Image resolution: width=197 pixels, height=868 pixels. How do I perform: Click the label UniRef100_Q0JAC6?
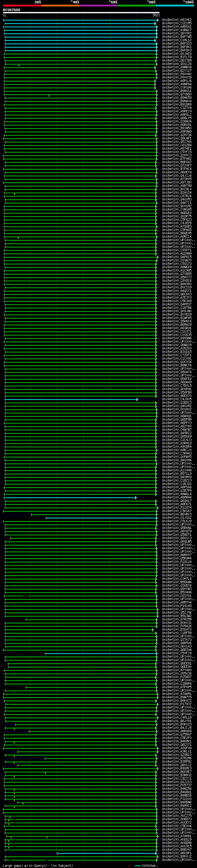click(x=176, y=54)
